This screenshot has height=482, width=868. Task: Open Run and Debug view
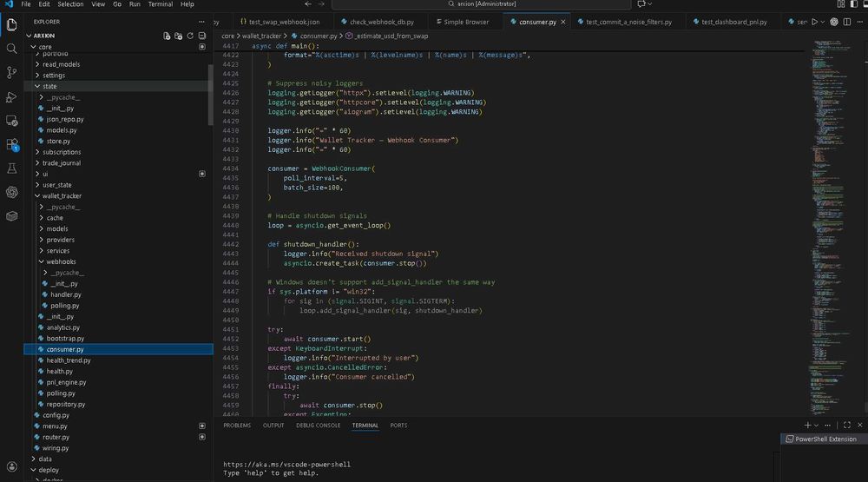(x=11, y=97)
